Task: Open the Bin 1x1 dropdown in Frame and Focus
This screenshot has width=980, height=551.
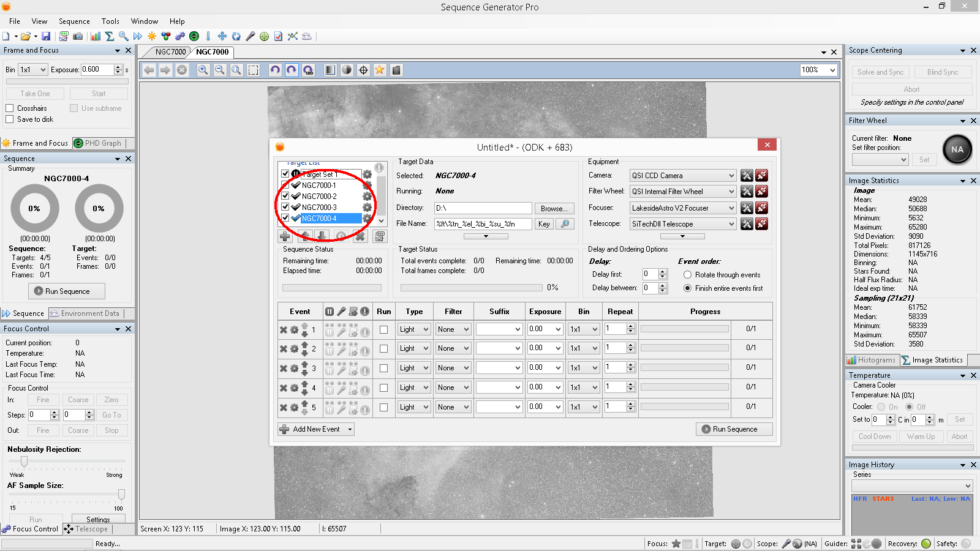Action: 33,70
